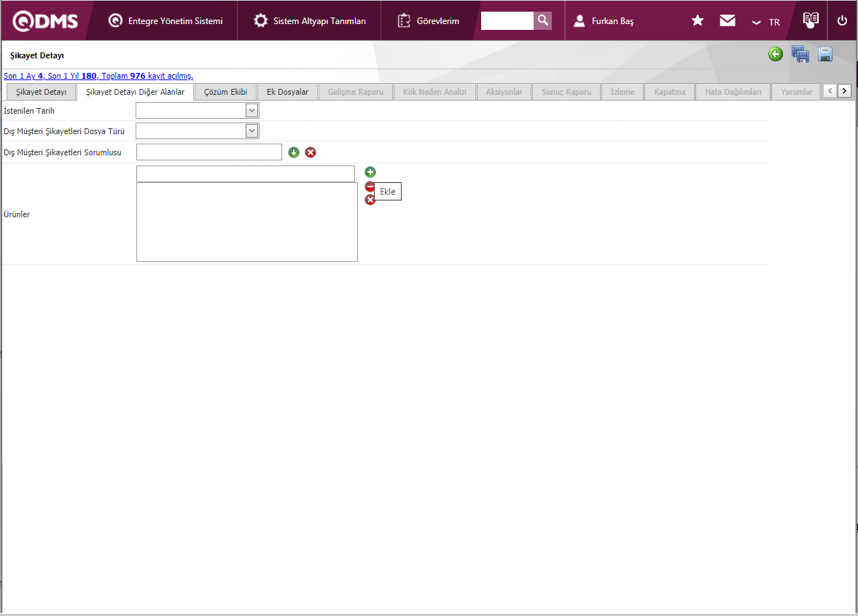The image size is (858, 616).
Task: Switch to Şikayet Detayı tab
Action: click(x=41, y=92)
